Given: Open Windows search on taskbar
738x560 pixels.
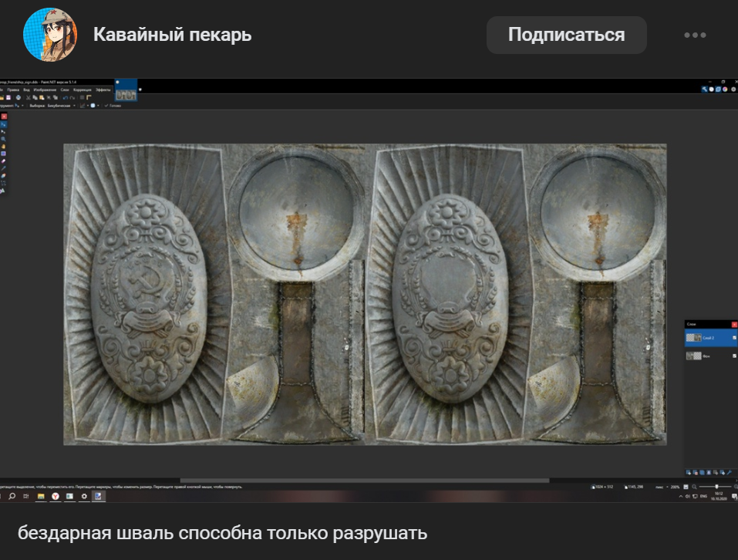Looking at the screenshot, I should pos(12,496).
